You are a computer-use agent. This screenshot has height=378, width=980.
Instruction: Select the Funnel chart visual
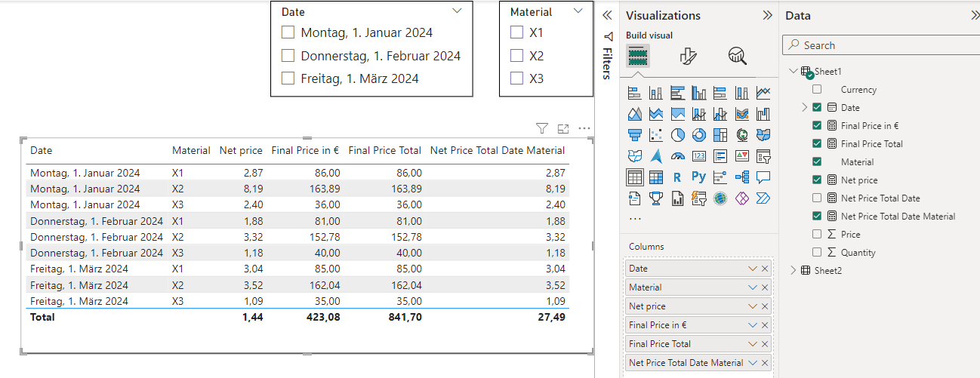[634, 135]
